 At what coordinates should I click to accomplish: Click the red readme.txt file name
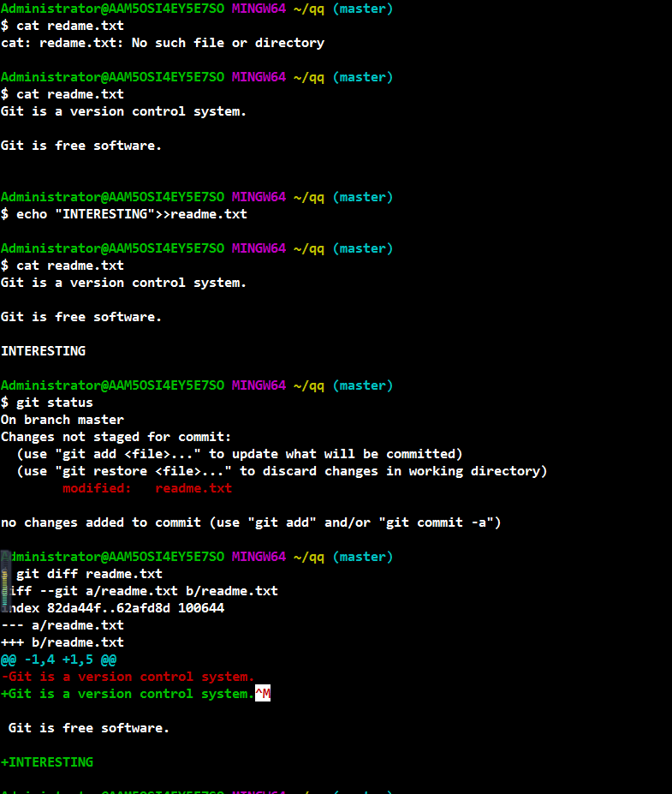193,489
